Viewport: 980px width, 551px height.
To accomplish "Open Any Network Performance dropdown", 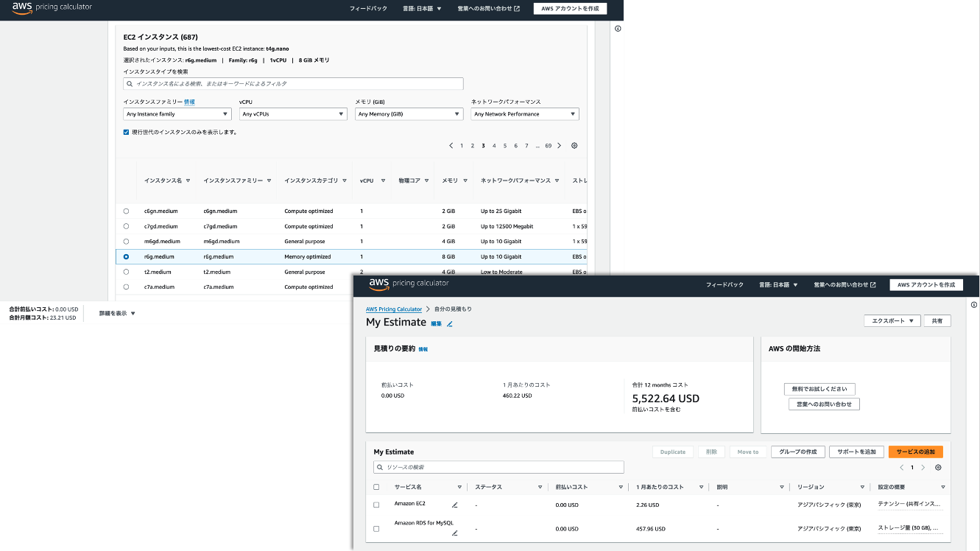I will click(x=525, y=114).
